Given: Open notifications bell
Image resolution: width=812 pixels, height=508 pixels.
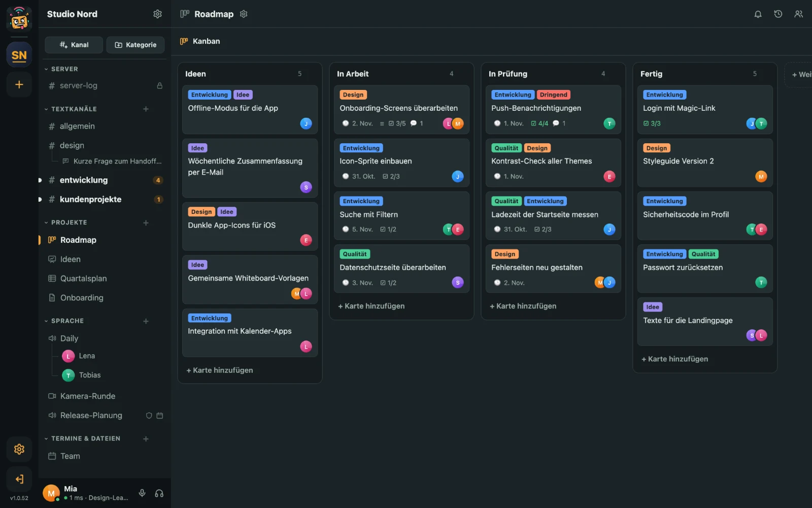Looking at the screenshot, I should coord(758,14).
